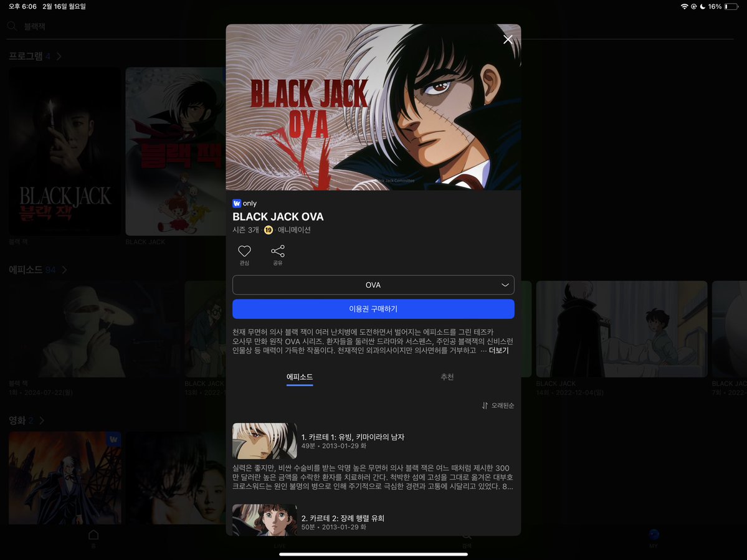Select the 시즌 3개 metadata text
Screen dimensions: 747x560
(245, 230)
